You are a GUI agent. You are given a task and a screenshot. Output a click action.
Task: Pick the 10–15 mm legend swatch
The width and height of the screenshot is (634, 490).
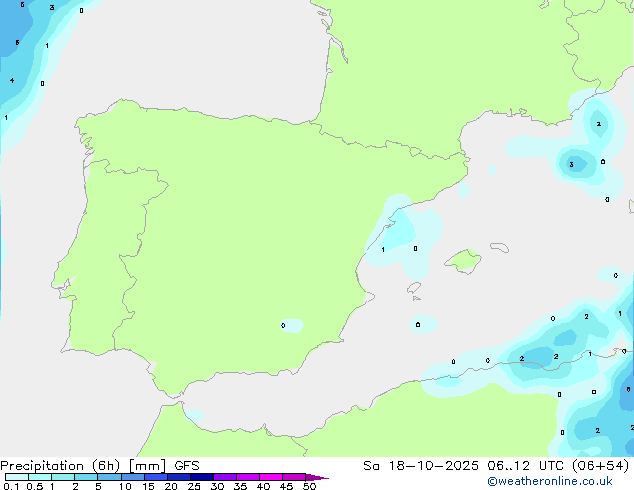coord(133,477)
